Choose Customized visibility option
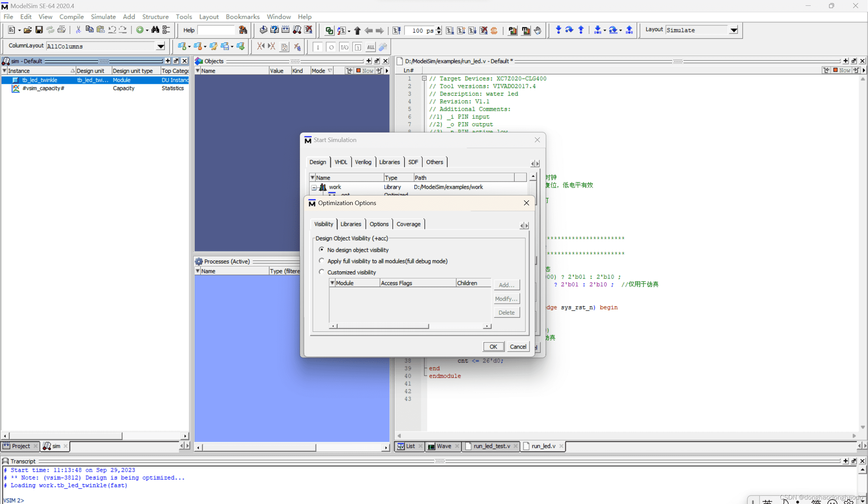This screenshot has width=868, height=504. (x=321, y=272)
